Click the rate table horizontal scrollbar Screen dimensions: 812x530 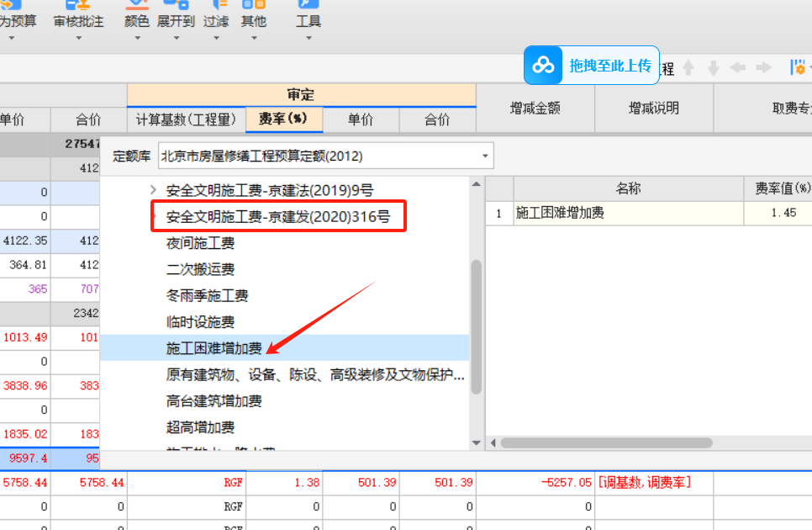(x=606, y=443)
